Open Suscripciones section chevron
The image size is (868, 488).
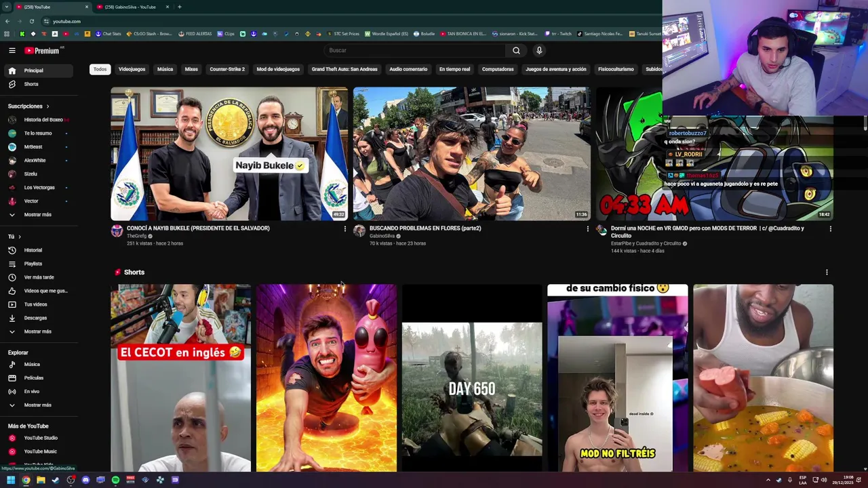[47, 106]
